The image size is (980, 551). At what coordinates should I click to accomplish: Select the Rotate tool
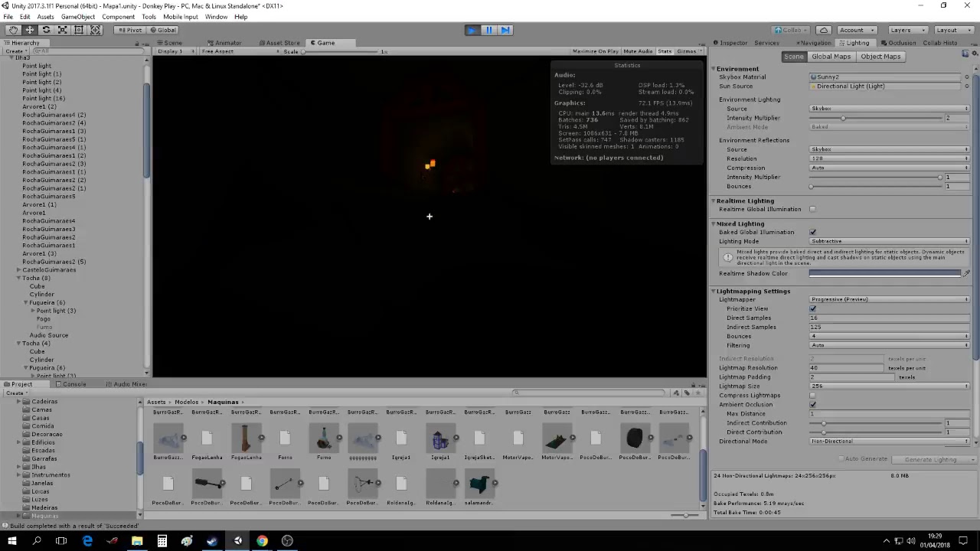click(46, 30)
